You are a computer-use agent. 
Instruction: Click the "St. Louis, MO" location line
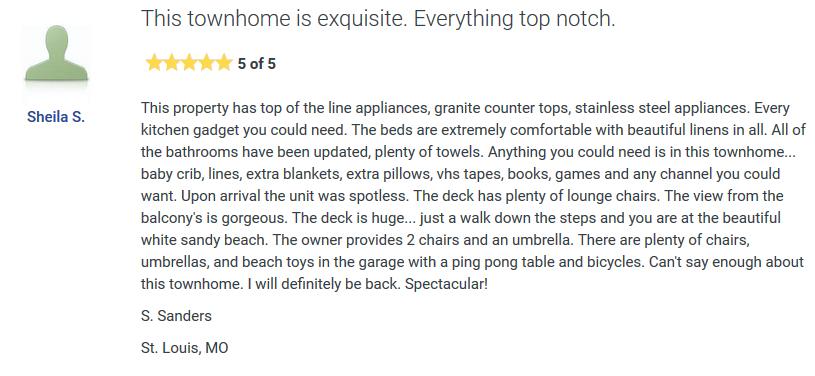185,348
